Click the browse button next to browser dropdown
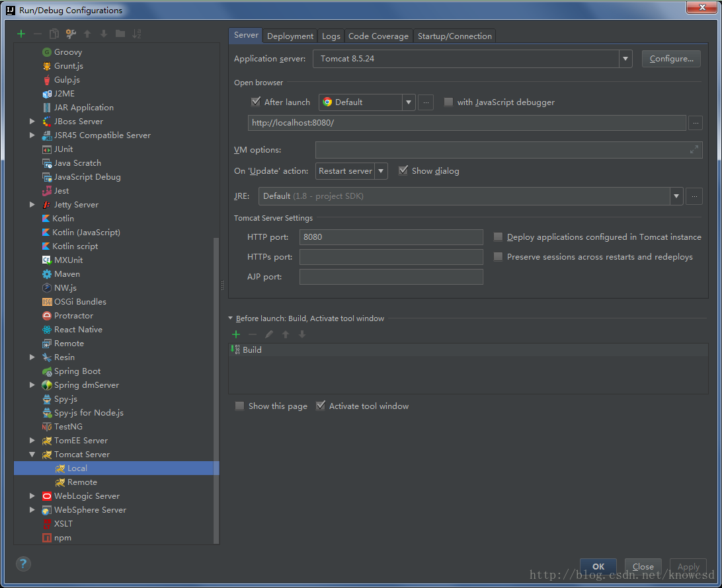 click(426, 102)
